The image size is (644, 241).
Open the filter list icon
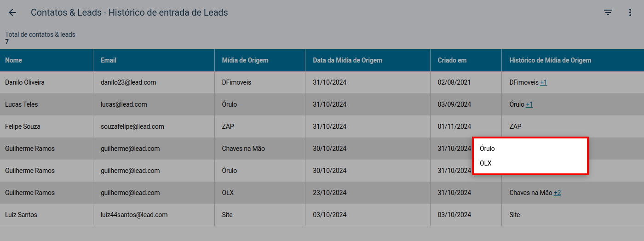click(608, 13)
